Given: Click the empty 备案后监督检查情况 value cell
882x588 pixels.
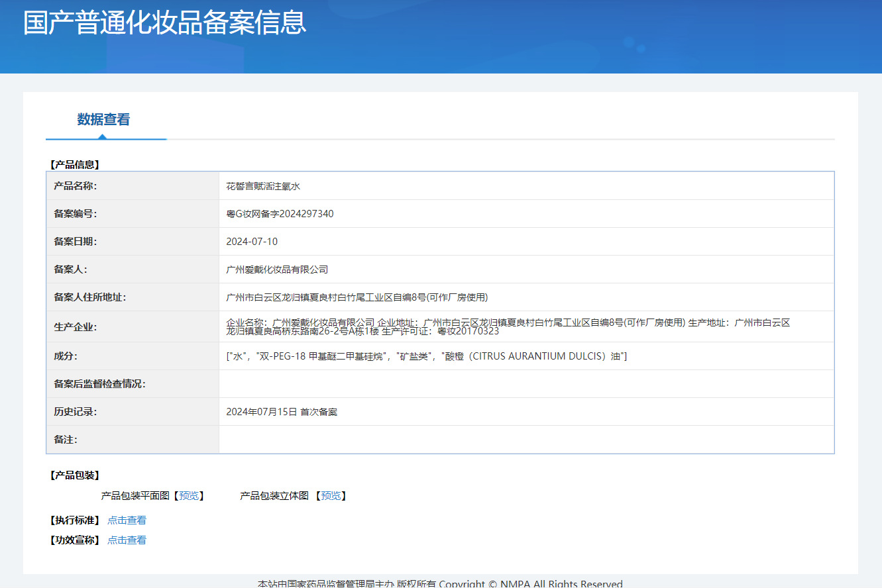Looking at the screenshot, I should (x=525, y=384).
